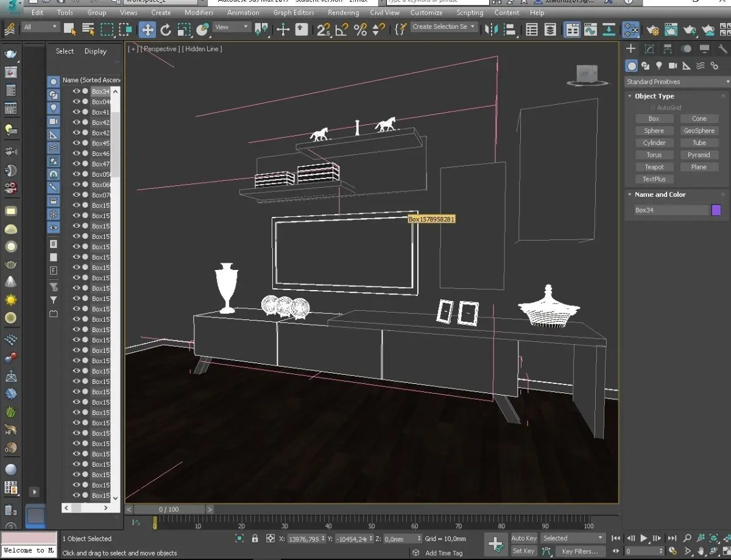Screen dimensions: 731x560
Task: Open the Animation menu
Action: pos(243,12)
